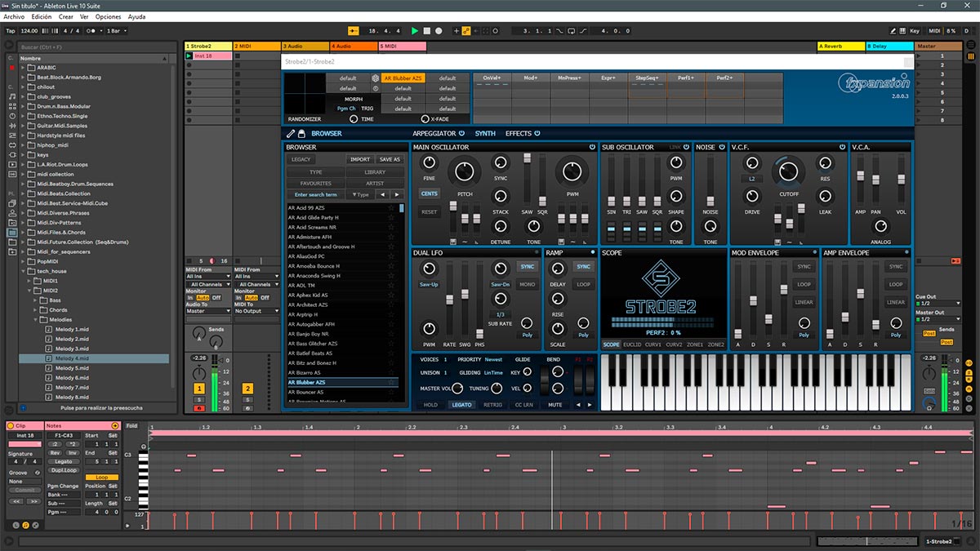
Task: Open the Audio To Master dropdown
Action: click(207, 311)
